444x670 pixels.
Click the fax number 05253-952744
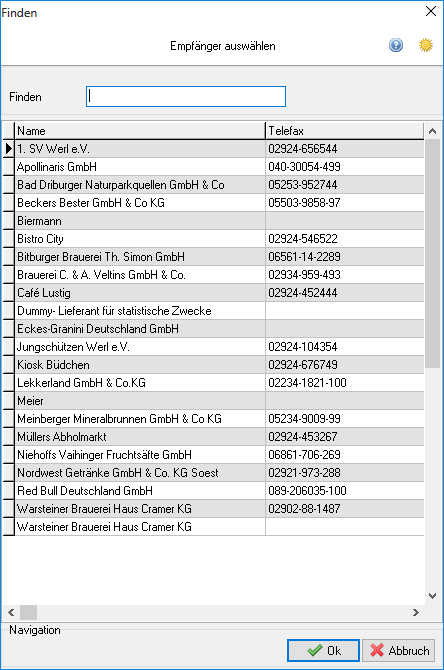303,185
